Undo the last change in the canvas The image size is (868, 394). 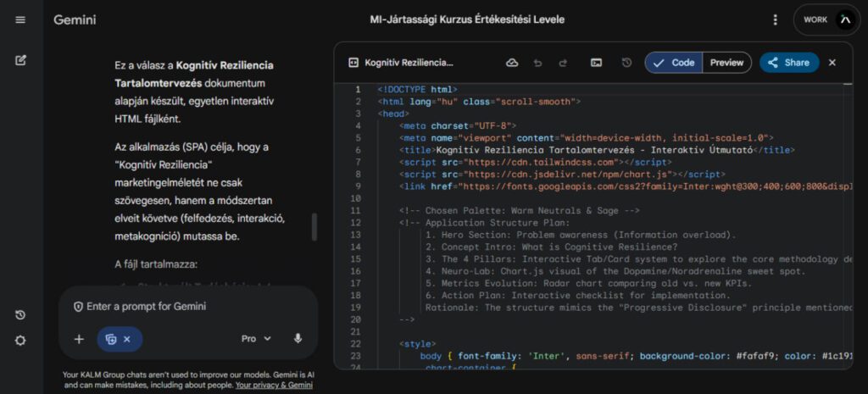(x=537, y=63)
